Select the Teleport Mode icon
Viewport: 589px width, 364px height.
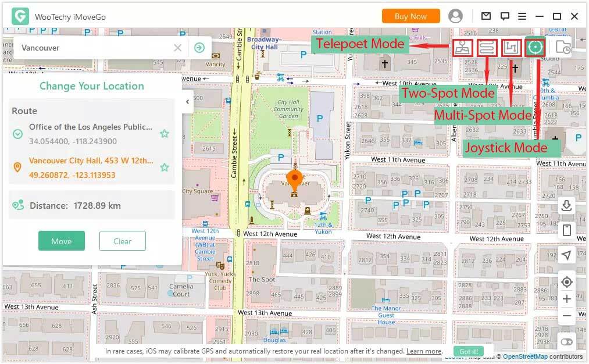pyautogui.click(x=462, y=48)
